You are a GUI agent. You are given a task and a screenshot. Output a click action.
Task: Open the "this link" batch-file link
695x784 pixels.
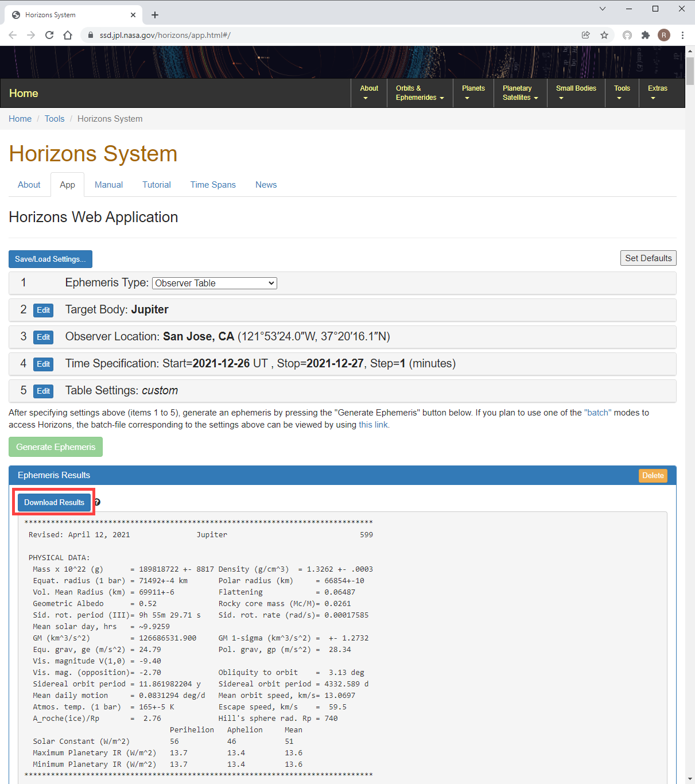(373, 425)
